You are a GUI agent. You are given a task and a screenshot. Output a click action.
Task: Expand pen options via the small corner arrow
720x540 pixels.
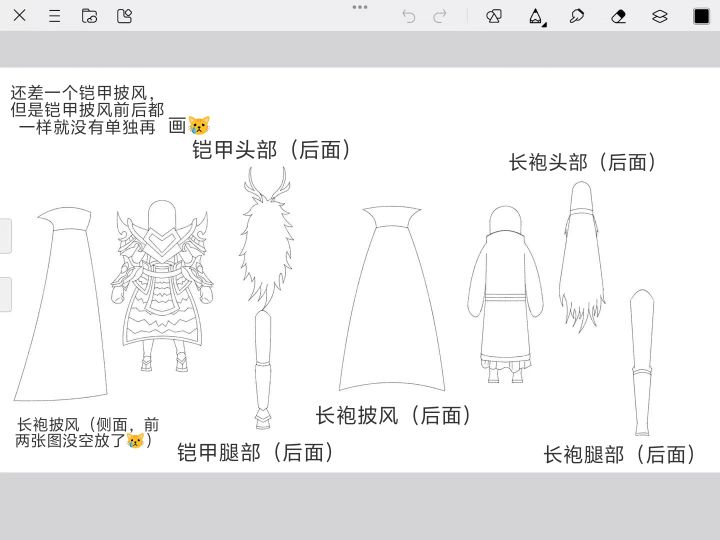[545, 24]
